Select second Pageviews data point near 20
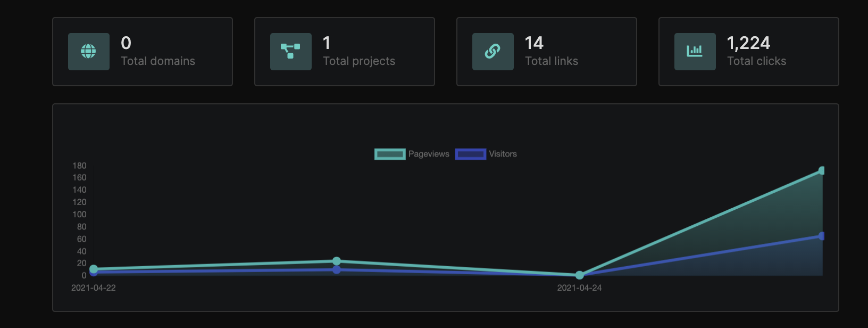 [337, 261]
